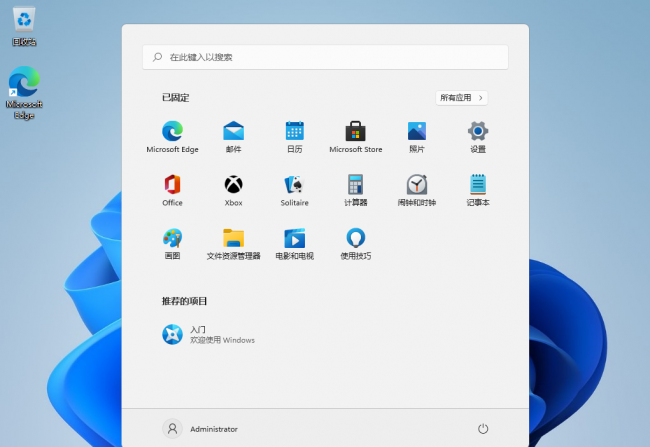The image size is (650, 447).
Task: Open the Administrator user account menu
Action: point(200,429)
